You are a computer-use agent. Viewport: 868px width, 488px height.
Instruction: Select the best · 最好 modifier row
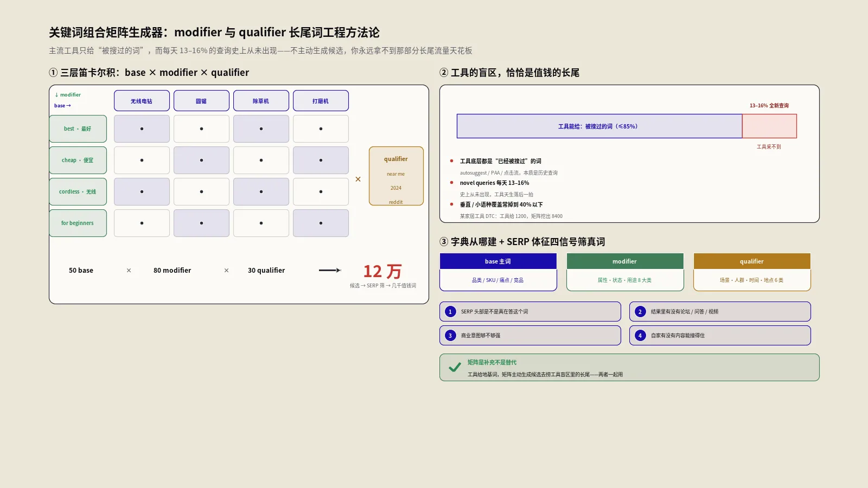pos(78,129)
